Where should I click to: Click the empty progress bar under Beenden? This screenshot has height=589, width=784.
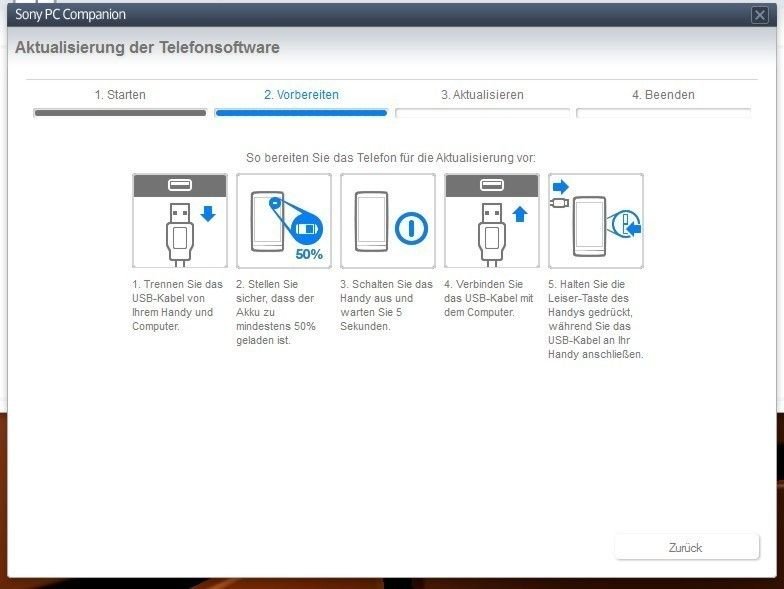[663, 113]
